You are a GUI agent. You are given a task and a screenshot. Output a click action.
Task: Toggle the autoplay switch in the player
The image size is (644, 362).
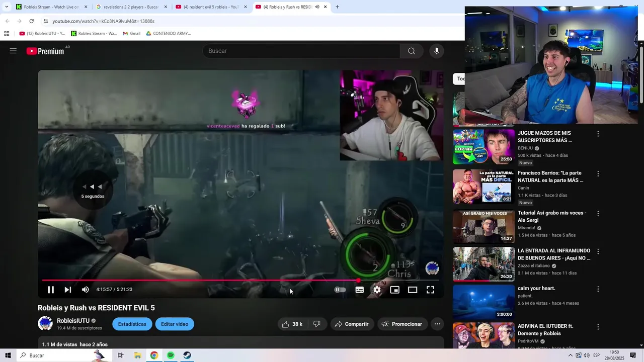coord(341,290)
